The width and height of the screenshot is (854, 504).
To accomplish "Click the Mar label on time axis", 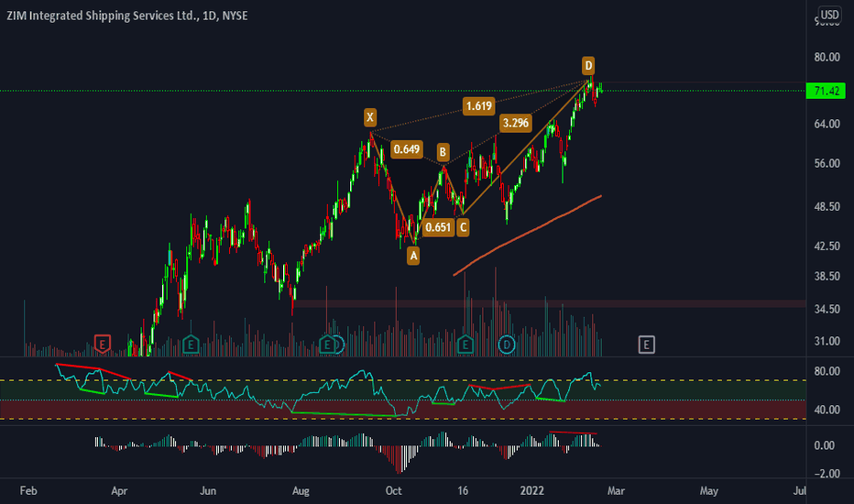I will tap(616, 491).
